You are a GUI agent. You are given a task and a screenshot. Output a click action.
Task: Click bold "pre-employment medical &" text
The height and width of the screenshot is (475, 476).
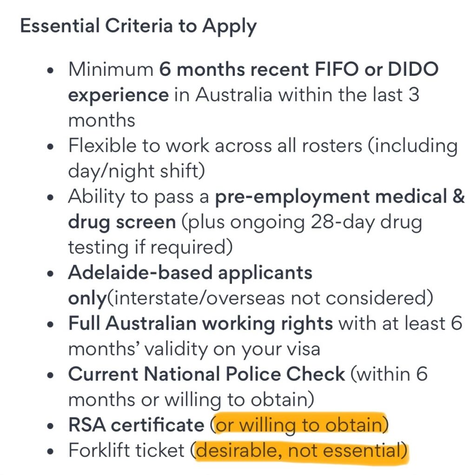[339, 197]
